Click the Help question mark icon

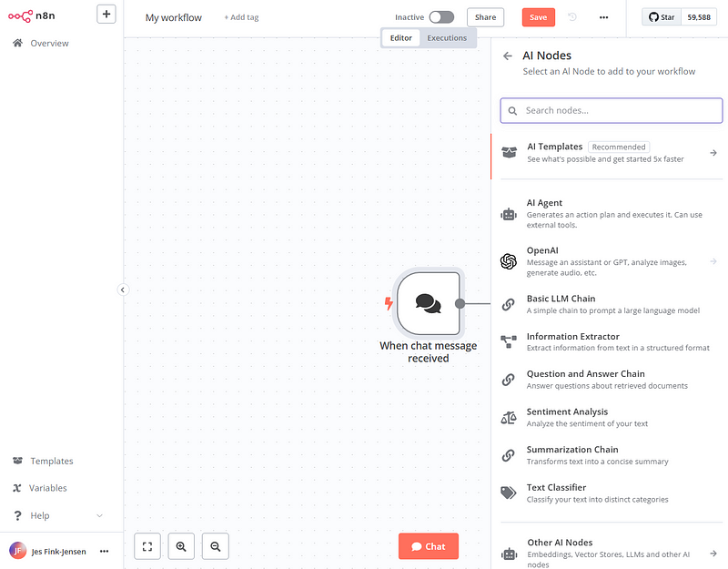click(x=17, y=515)
